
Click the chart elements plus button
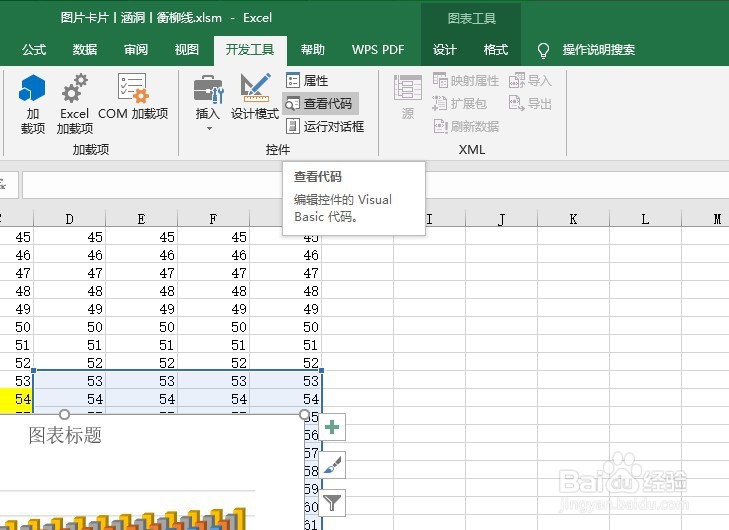[x=332, y=427]
